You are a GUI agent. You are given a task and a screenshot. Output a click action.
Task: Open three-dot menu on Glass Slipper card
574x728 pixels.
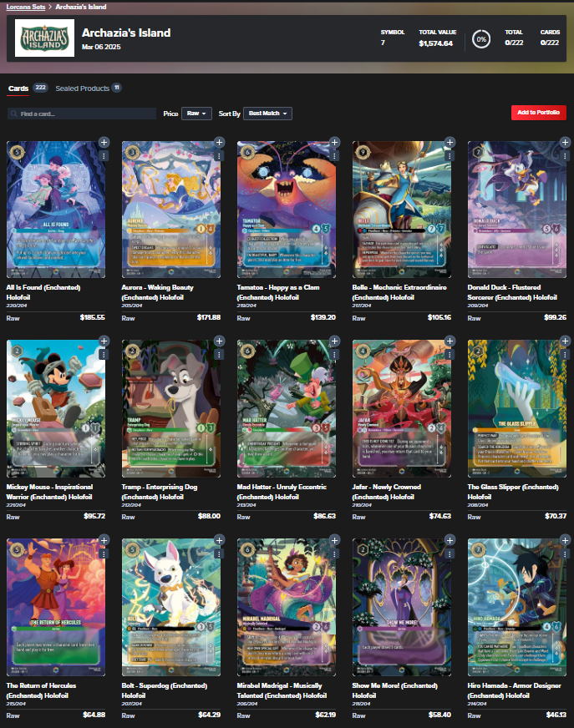coord(565,355)
